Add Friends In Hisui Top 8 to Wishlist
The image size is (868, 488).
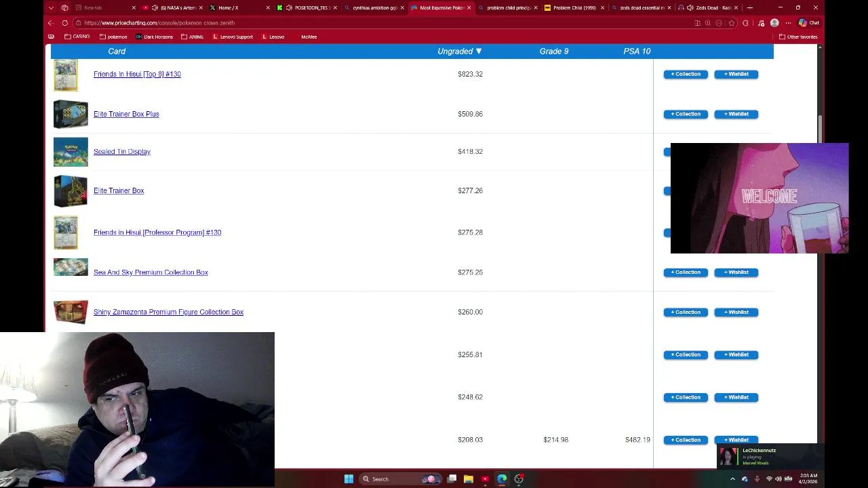736,74
